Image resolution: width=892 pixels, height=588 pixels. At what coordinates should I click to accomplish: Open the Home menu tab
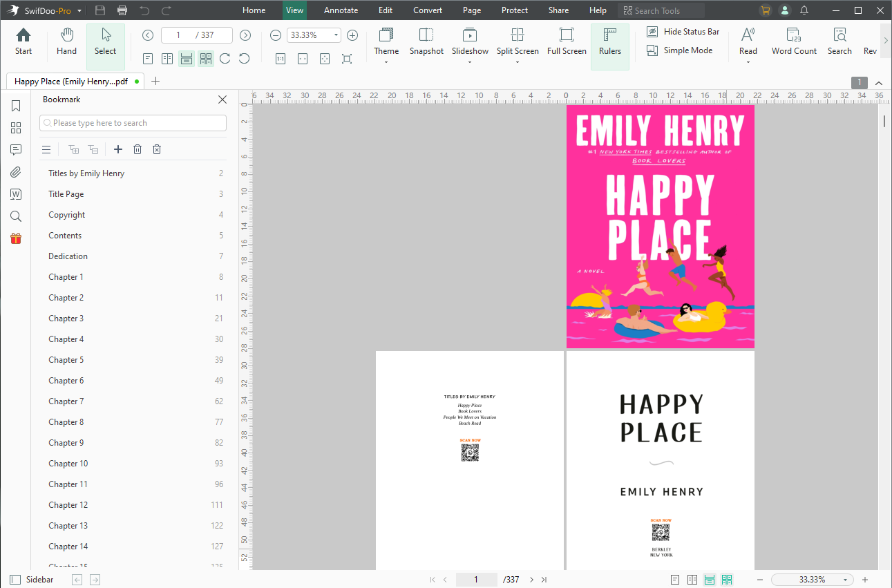point(254,10)
